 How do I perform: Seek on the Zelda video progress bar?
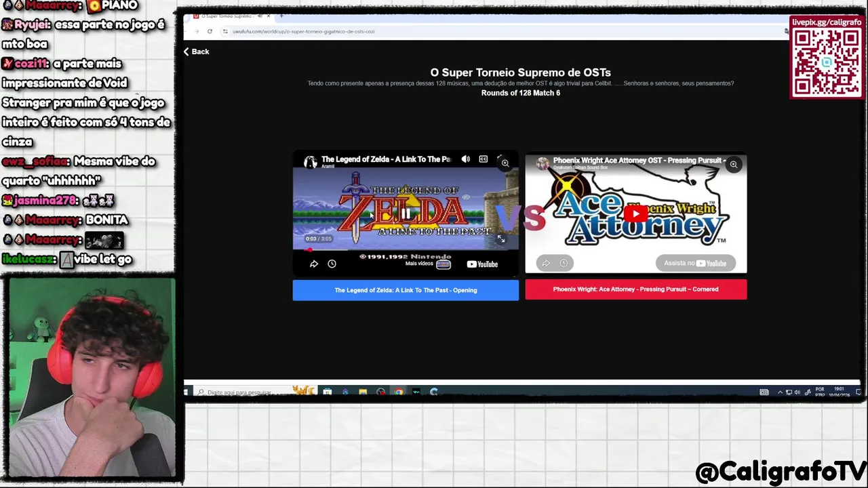tap(406, 249)
